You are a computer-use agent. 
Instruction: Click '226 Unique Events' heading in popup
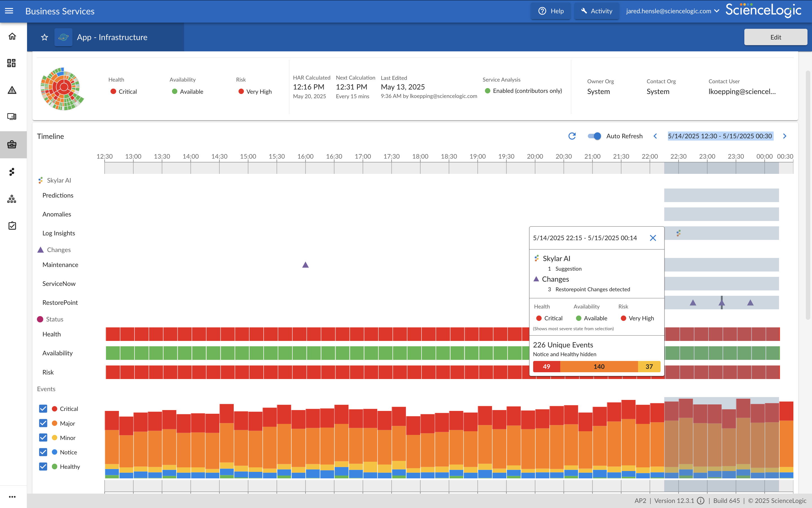click(x=563, y=345)
